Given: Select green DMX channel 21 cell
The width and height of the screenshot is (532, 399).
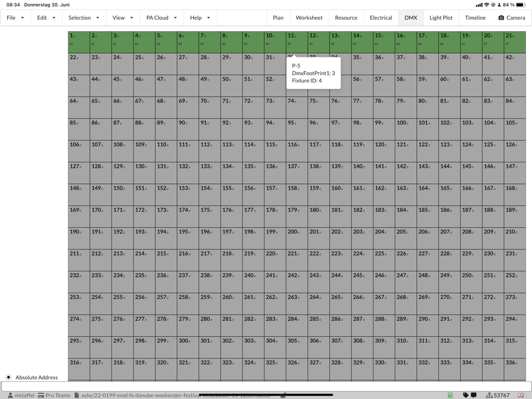Looking at the screenshot, I should click(514, 42).
